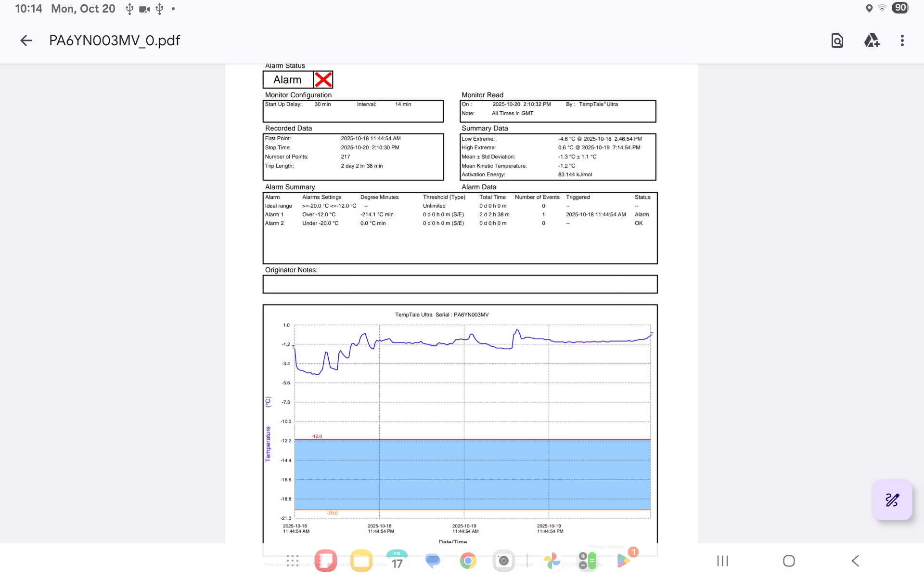
Task: Tap the floating pen annotate button
Action: click(892, 500)
